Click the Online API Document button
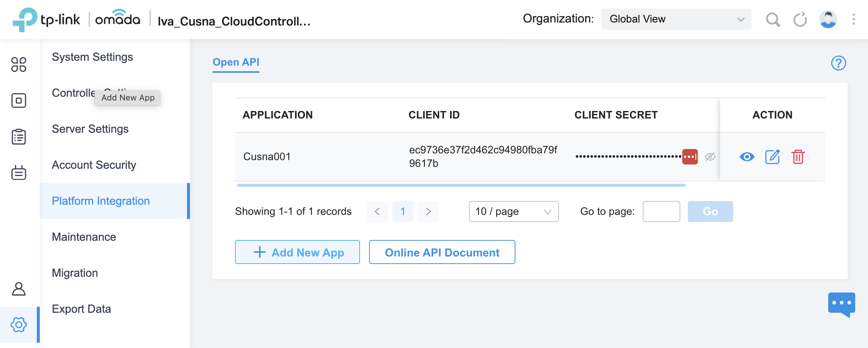 [x=442, y=252]
